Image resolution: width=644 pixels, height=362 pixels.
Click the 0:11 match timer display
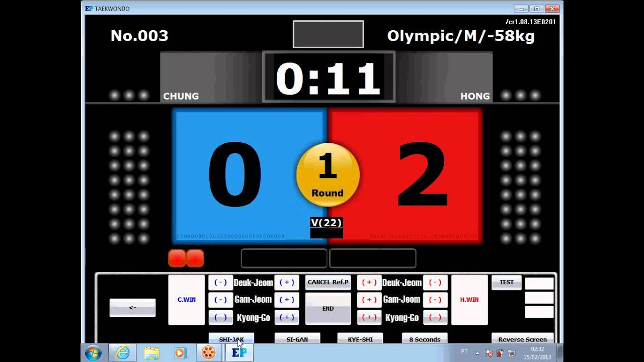[x=329, y=77]
